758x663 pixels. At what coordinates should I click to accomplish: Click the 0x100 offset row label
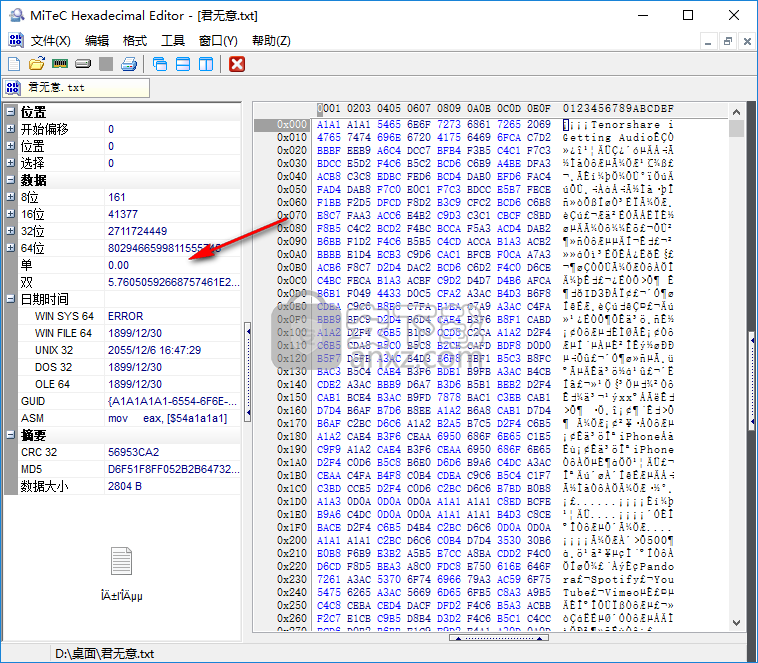292,333
